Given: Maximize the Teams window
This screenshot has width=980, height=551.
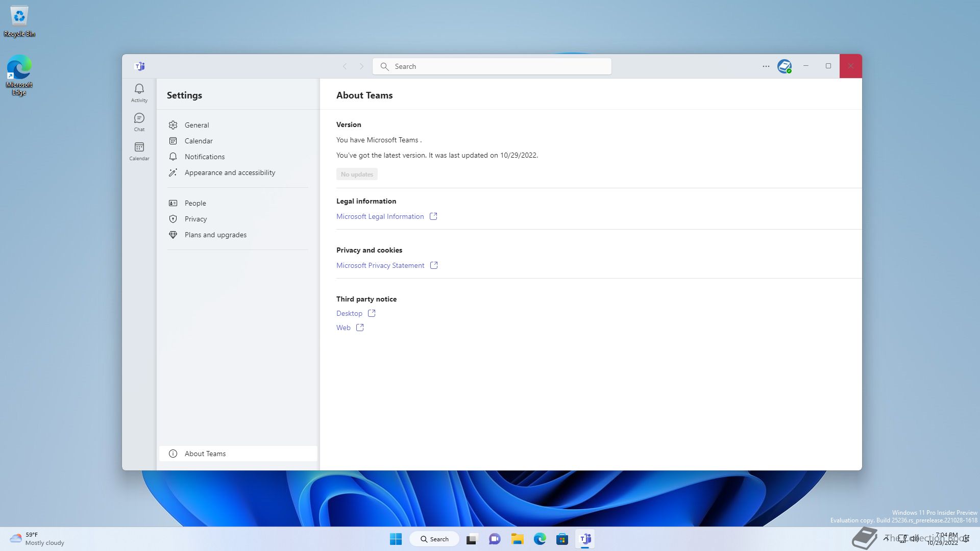Looking at the screenshot, I should click(828, 66).
